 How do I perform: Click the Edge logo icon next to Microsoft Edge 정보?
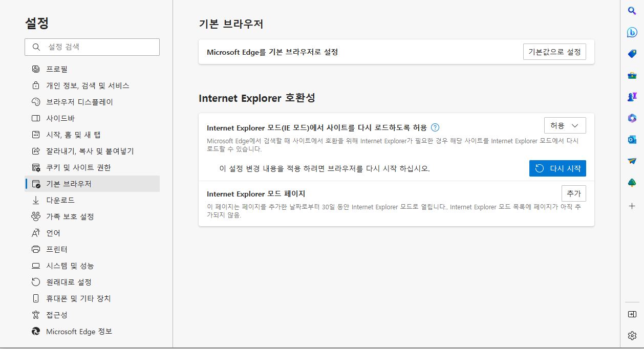(x=36, y=331)
